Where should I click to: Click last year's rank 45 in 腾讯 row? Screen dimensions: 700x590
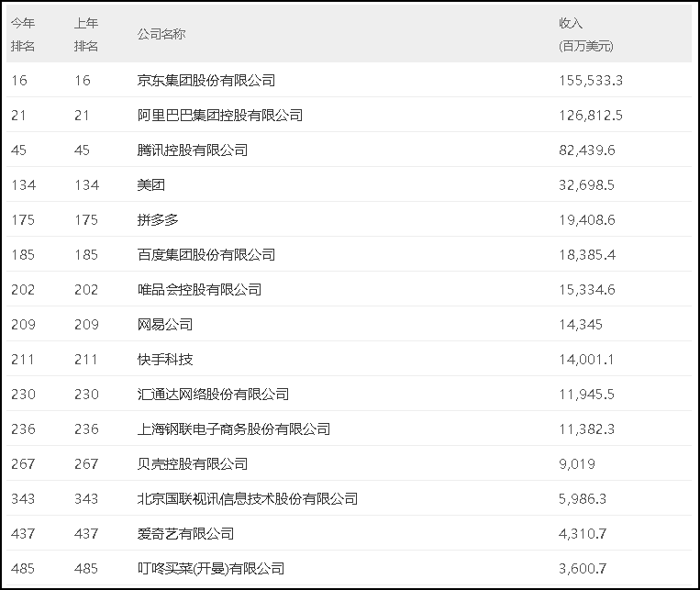pyautogui.click(x=83, y=150)
